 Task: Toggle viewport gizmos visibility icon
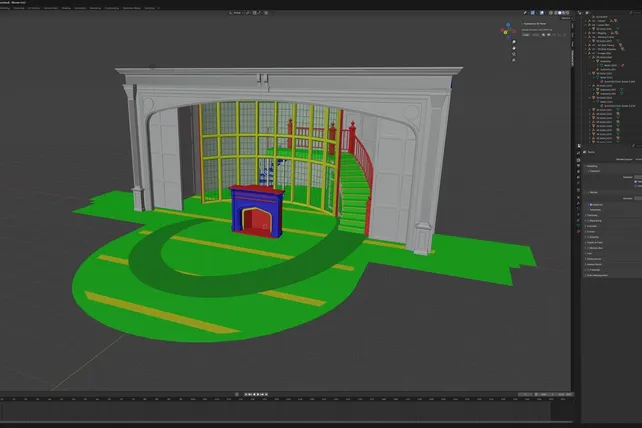coord(532,13)
